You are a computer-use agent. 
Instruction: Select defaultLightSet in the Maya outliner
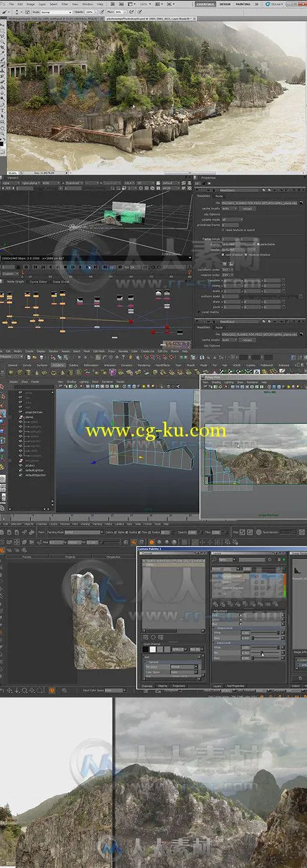pyautogui.click(x=34, y=470)
